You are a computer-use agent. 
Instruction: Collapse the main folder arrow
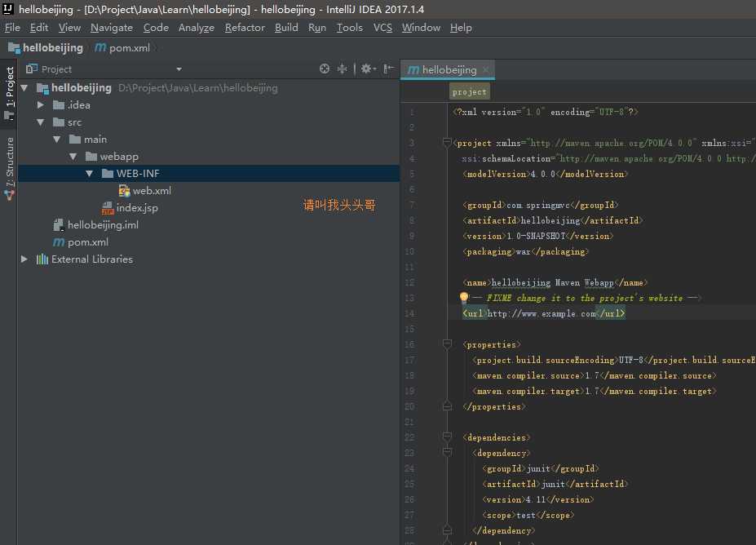(57, 140)
